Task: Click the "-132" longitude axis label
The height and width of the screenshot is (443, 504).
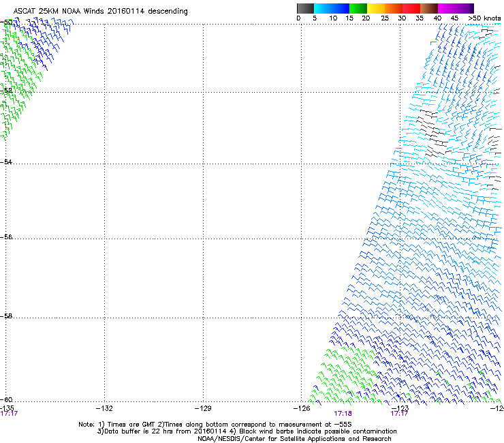Action: tap(104, 408)
